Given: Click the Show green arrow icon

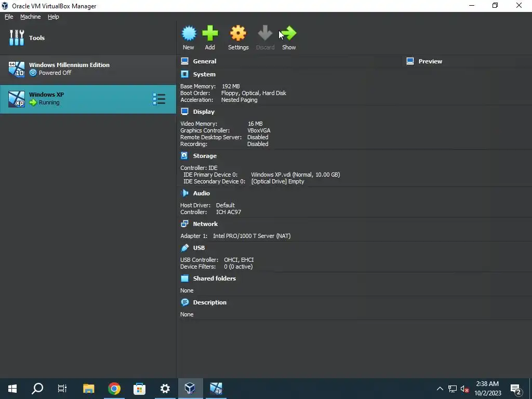Looking at the screenshot, I should point(289,33).
